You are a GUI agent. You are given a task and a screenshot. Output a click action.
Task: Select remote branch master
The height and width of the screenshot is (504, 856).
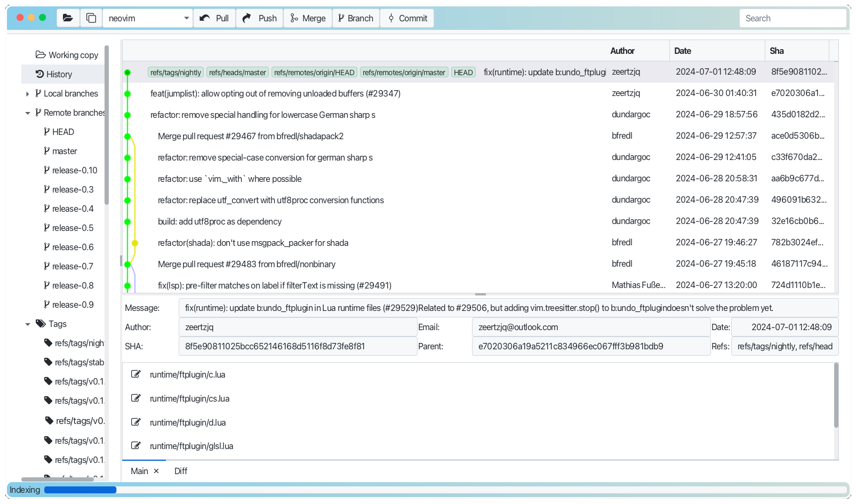[65, 151]
